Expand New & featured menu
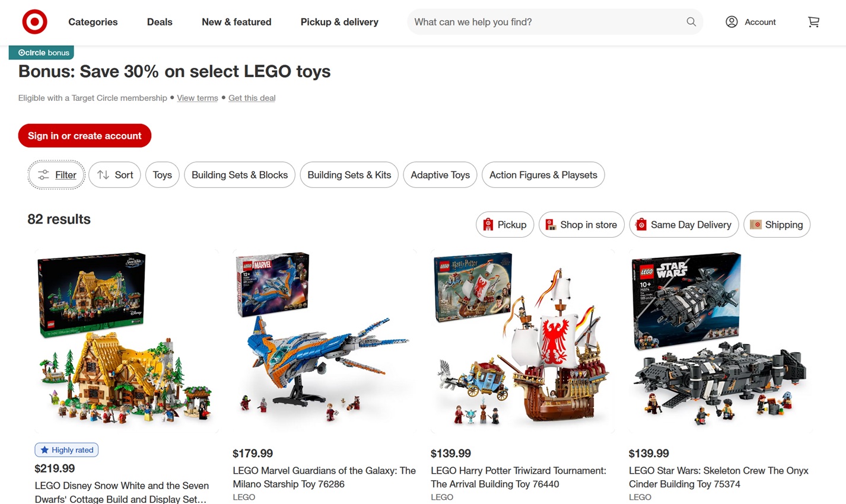The height and width of the screenshot is (504, 846). click(x=237, y=22)
